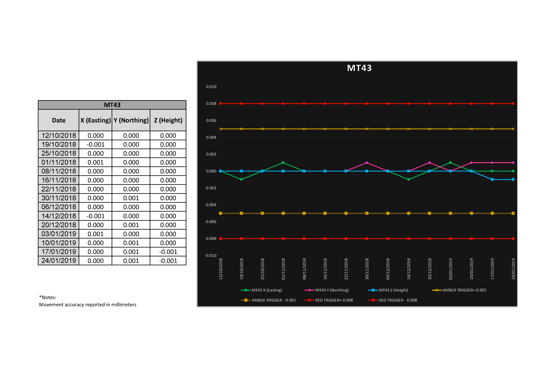The image size is (555, 392).
Task: Click blue Height marker at 17/01/2019
Action: click(492, 179)
